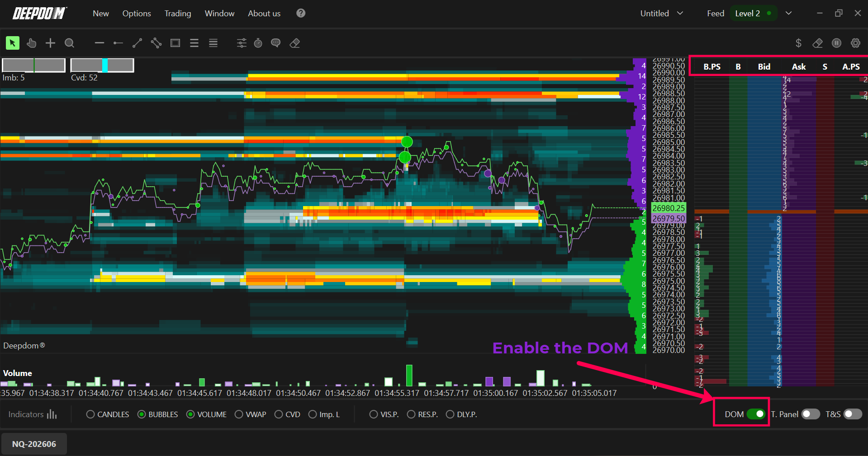Screen dimensions: 868x456
Task: Turn off the DOM toggle
Action: pyautogui.click(x=756, y=414)
